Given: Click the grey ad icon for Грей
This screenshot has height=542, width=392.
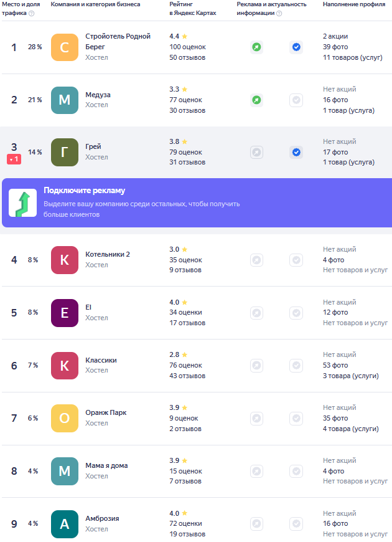Looking at the screenshot, I should pos(256,152).
